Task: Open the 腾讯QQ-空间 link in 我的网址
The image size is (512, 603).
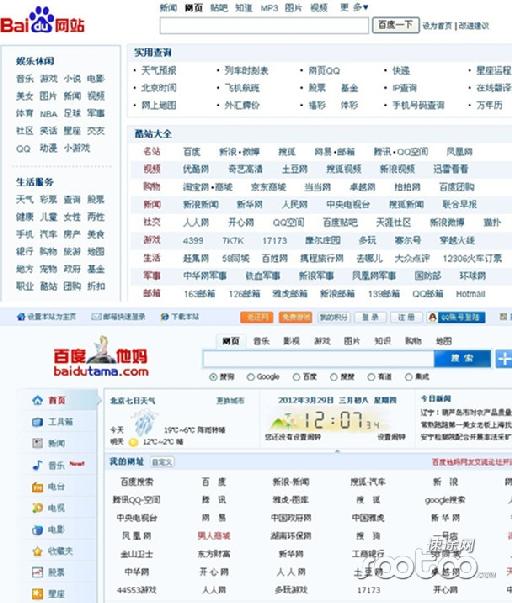Action: pyautogui.click(x=137, y=500)
